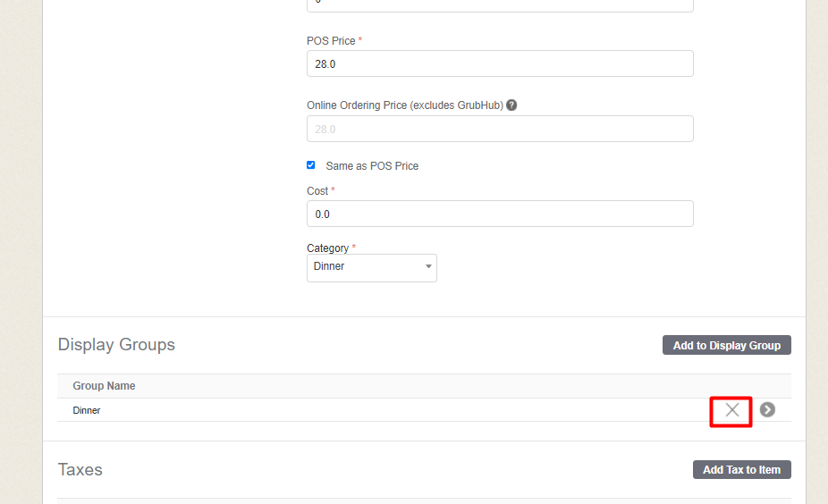Focus the POS Price input field
Image resolution: width=828 pixels, height=504 pixels.
coord(500,64)
